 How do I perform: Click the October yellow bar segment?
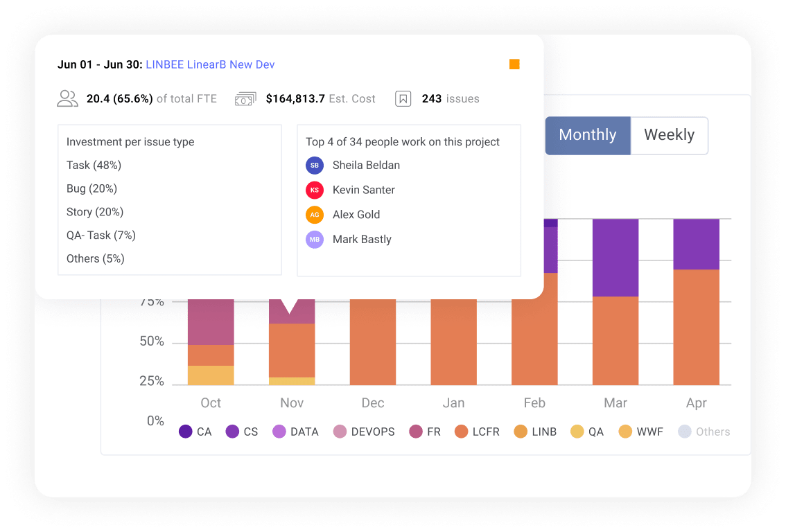click(x=211, y=375)
